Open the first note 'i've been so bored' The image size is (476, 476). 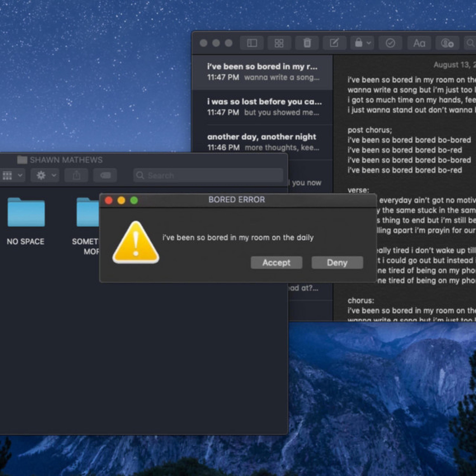pos(263,72)
